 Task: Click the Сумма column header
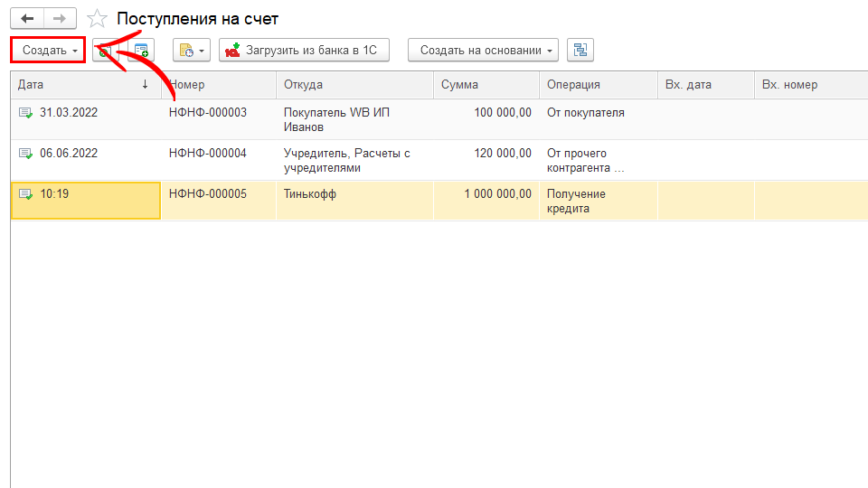(x=486, y=85)
